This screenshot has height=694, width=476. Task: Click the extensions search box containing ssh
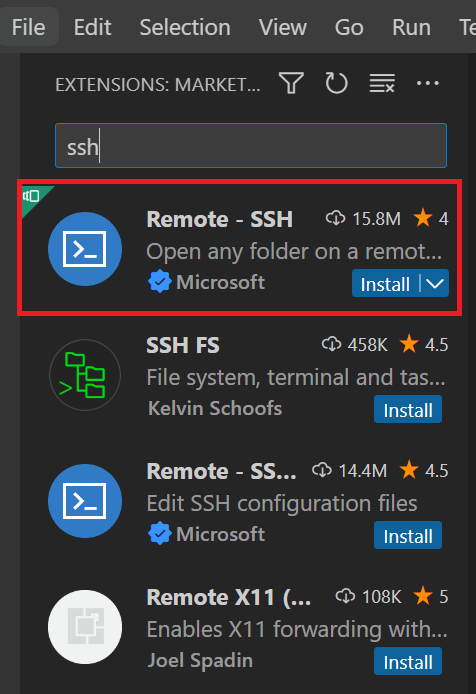[251, 146]
